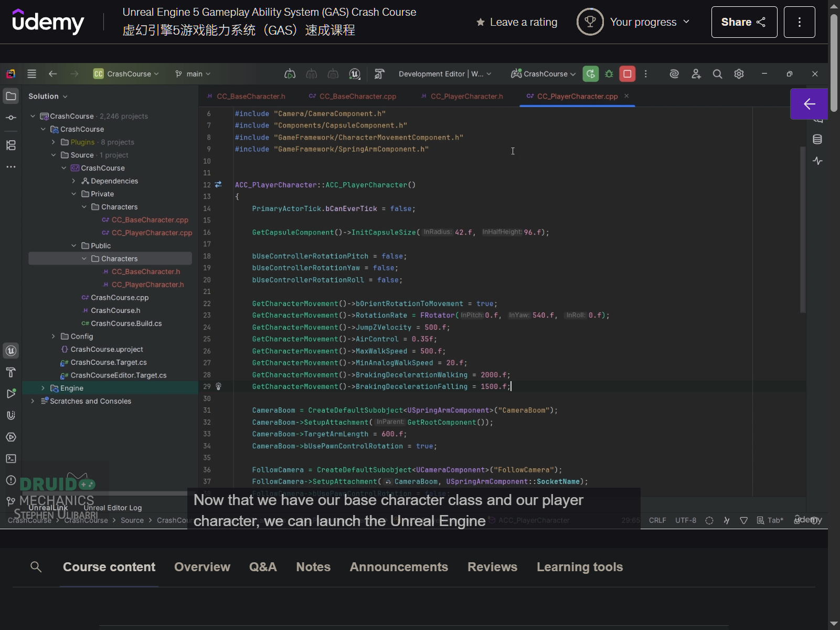Open the CrashCourse project dropdown
The image size is (840, 630).
pos(126,74)
